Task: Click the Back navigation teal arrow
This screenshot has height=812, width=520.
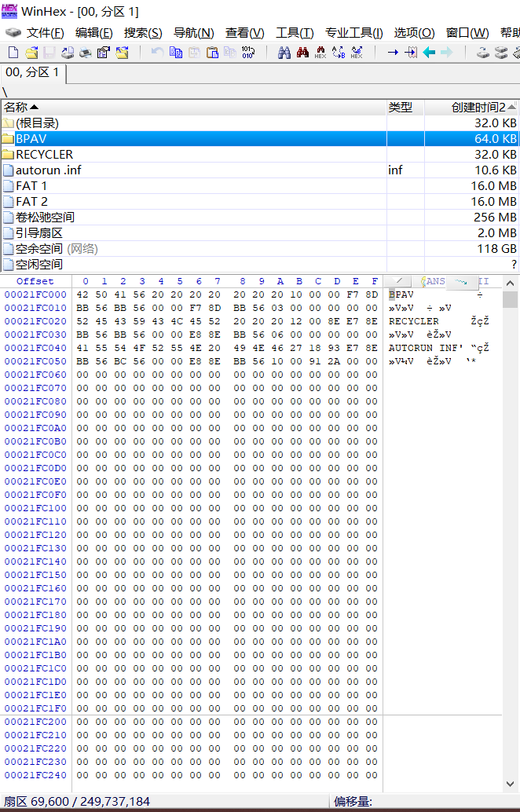Action: pyautogui.click(x=429, y=53)
